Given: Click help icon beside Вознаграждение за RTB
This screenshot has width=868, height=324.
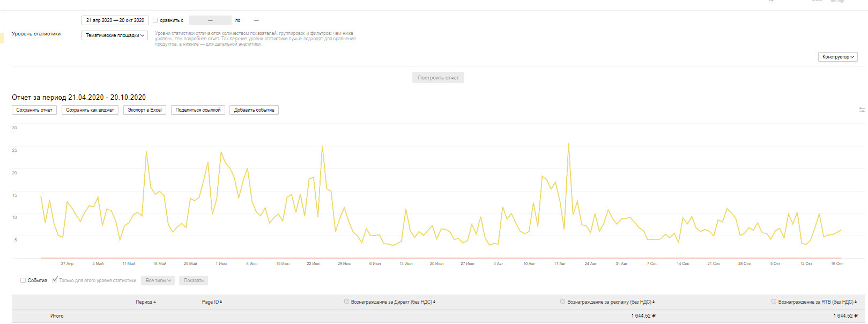Looking at the screenshot, I should tap(773, 301).
